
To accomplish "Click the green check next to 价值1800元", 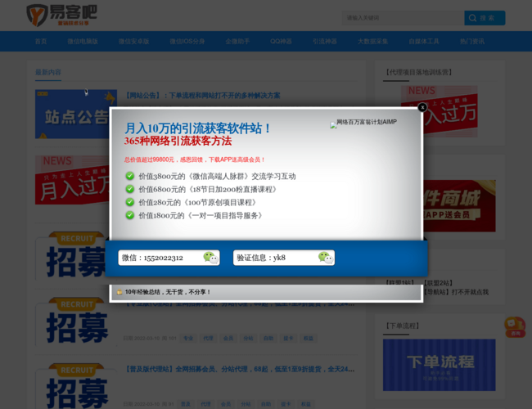I will point(129,215).
